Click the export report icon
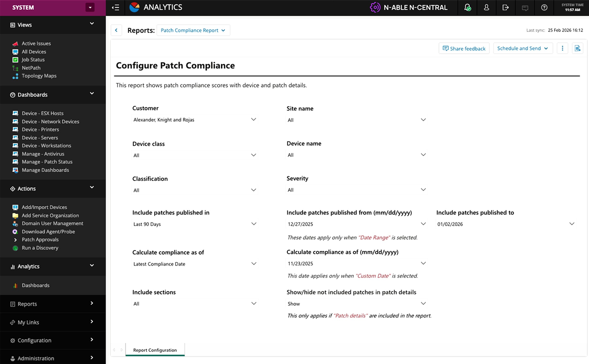Image resolution: width=589 pixels, height=364 pixels. [577, 48]
